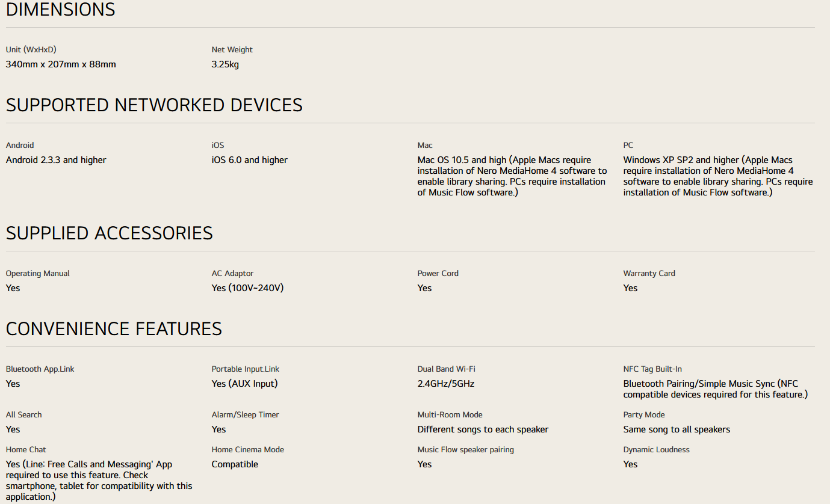Click the Home Cinema Mode Compatible value
Image resolution: width=830 pixels, height=504 pixels.
[235, 464]
